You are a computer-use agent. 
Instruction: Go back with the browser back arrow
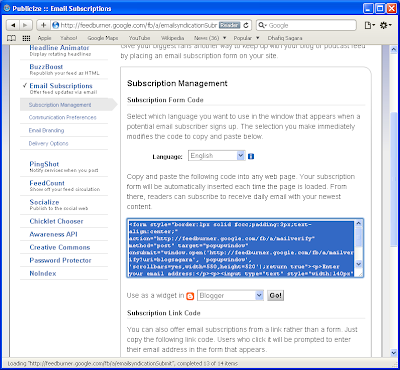[x=13, y=25]
